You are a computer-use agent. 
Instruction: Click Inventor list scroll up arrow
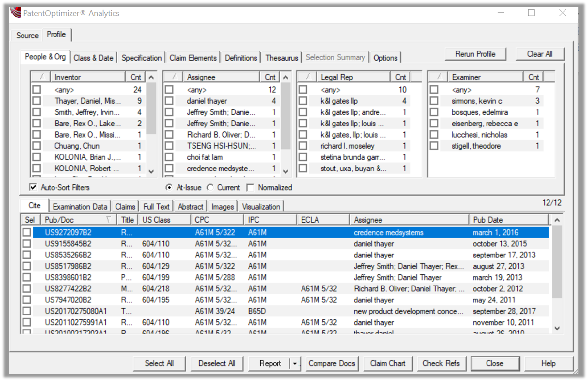pos(151,77)
